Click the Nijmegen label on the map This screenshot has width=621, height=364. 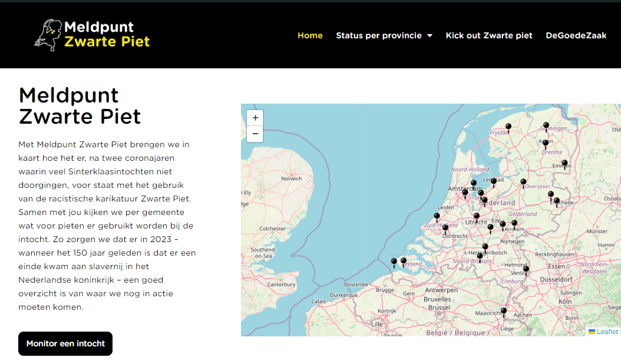[x=512, y=241]
